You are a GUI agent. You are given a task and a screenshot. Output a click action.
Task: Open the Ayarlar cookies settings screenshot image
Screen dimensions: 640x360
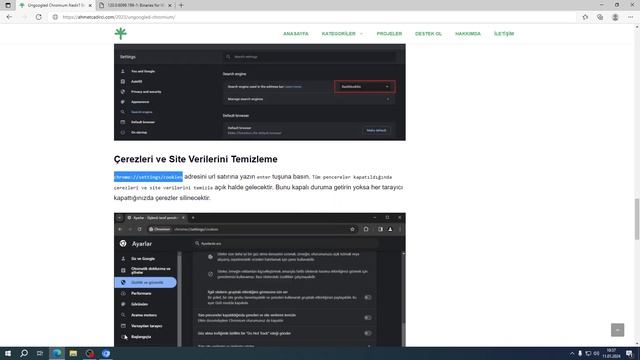pos(260,280)
